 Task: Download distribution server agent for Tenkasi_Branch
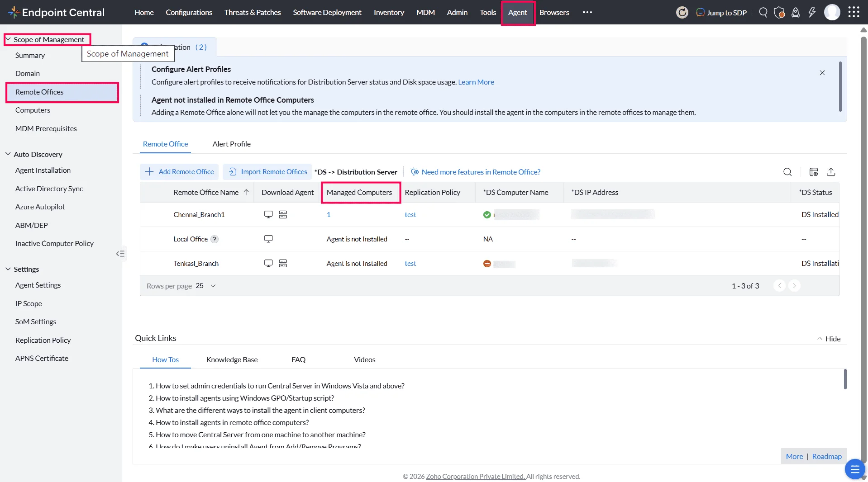(283, 263)
